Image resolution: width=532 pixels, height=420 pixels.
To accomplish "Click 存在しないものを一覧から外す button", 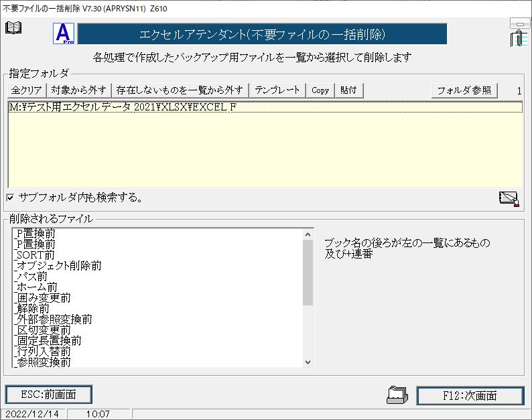I will (x=180, y=90).
